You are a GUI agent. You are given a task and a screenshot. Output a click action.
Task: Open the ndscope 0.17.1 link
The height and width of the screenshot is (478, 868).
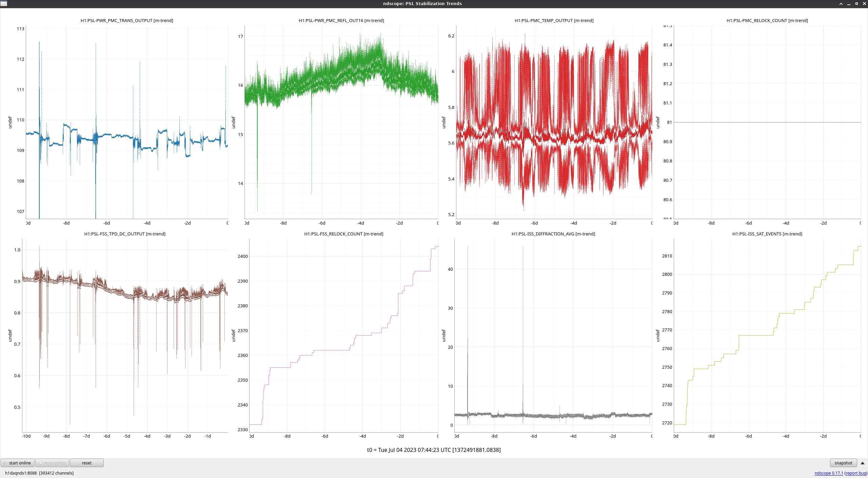829,473
